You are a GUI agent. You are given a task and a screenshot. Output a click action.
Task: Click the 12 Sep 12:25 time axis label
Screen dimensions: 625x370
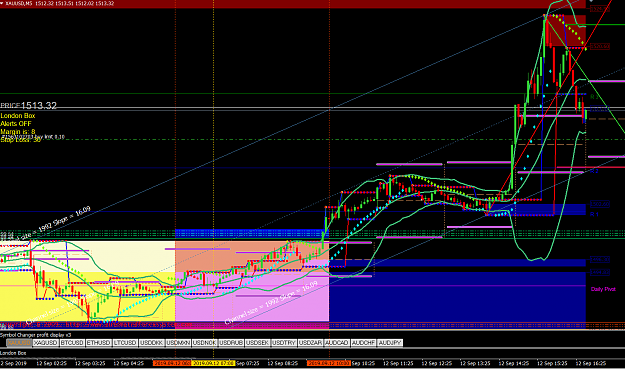(437, 363)
